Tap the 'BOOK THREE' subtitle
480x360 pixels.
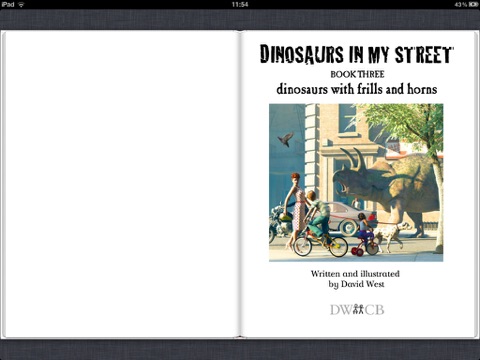tap(357, 74)
